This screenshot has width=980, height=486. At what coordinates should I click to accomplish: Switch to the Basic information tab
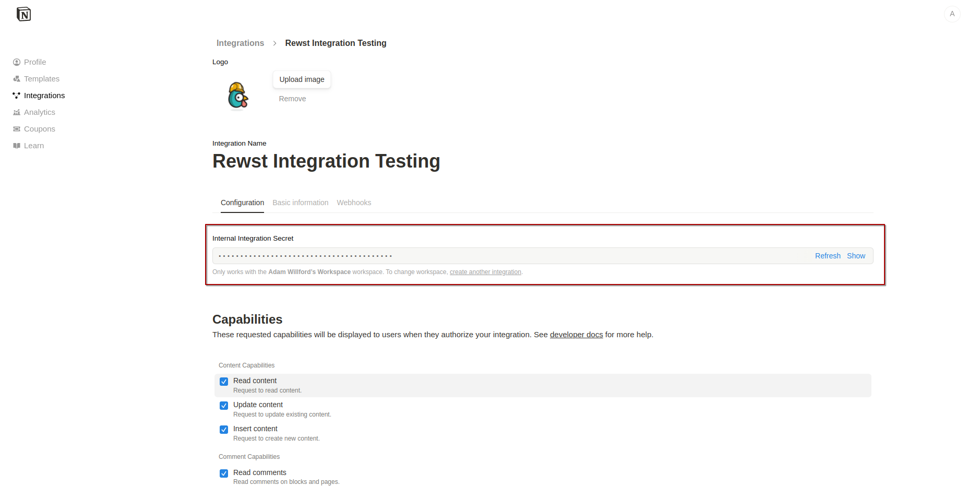(x=300, y=203)
